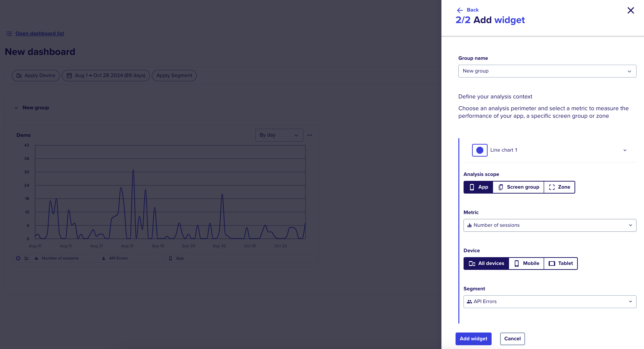The height and width of the screenshot is (349, 644).
Task: Click the Line chart 1 color swatch
Action: click(x=480, y=150)
